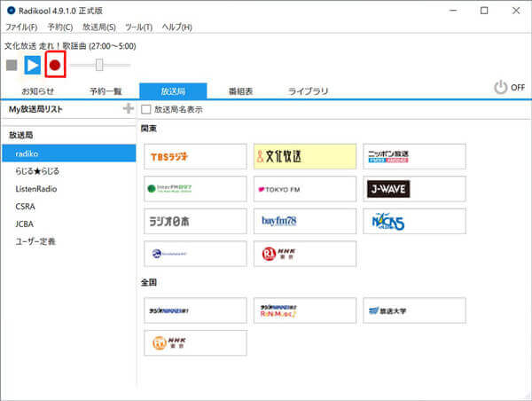Viewport: 532px width, 401px height.
Task: Toggle the power OFF icon
Action: point(501,87)
